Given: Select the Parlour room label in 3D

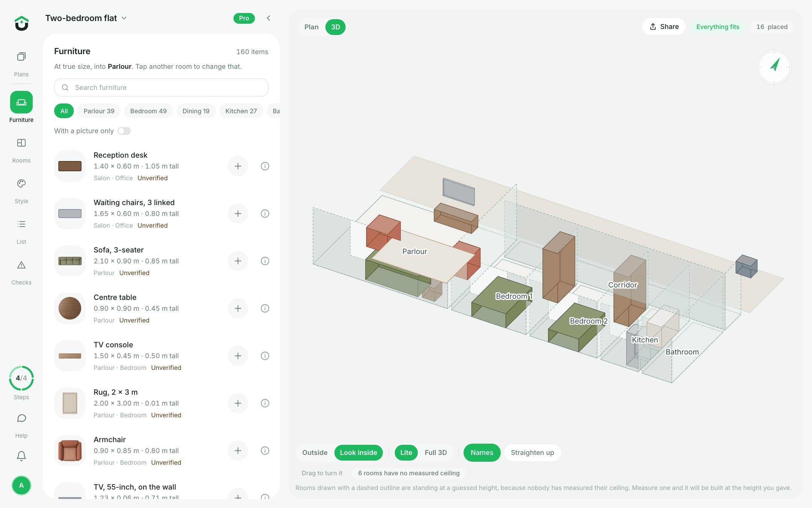Looking at the screenshot, I should tap(415, 251).
